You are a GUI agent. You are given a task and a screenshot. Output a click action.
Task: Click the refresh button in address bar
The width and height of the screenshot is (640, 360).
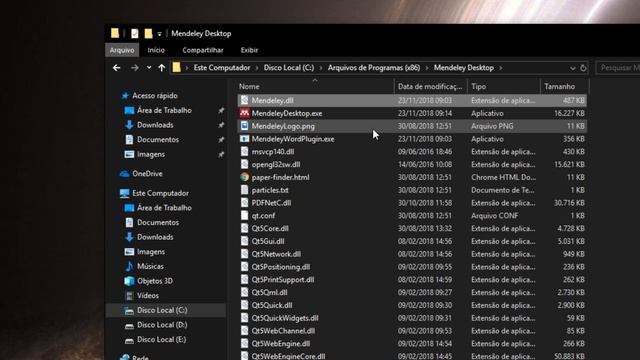point(583,68)
